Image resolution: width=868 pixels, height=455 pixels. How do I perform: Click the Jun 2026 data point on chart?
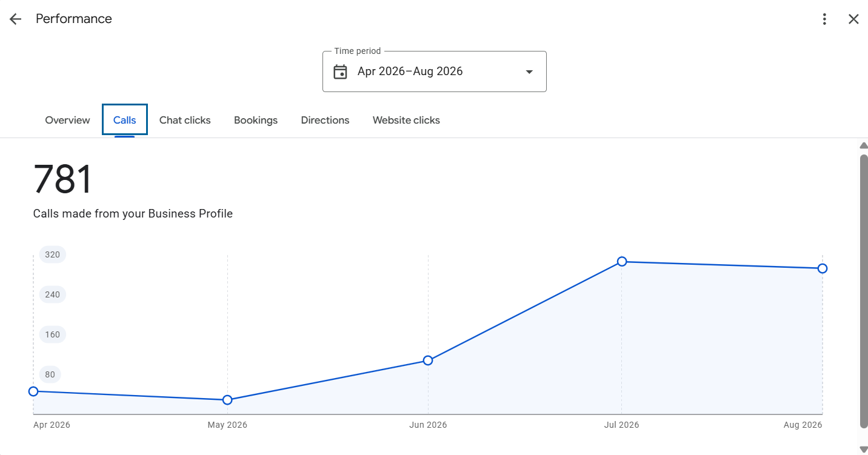click(x=428, y=360)
